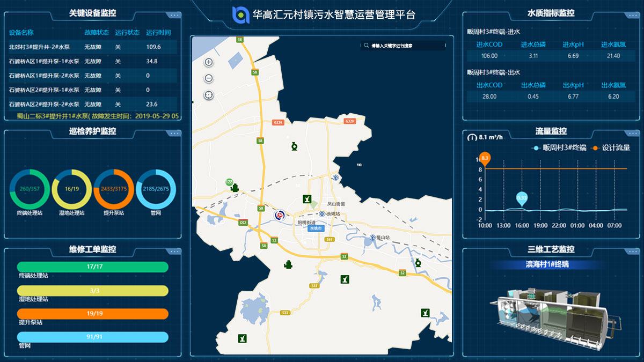The image size is (644, 362).
Task: Click the 设备名称 column header
Action: 21,33
